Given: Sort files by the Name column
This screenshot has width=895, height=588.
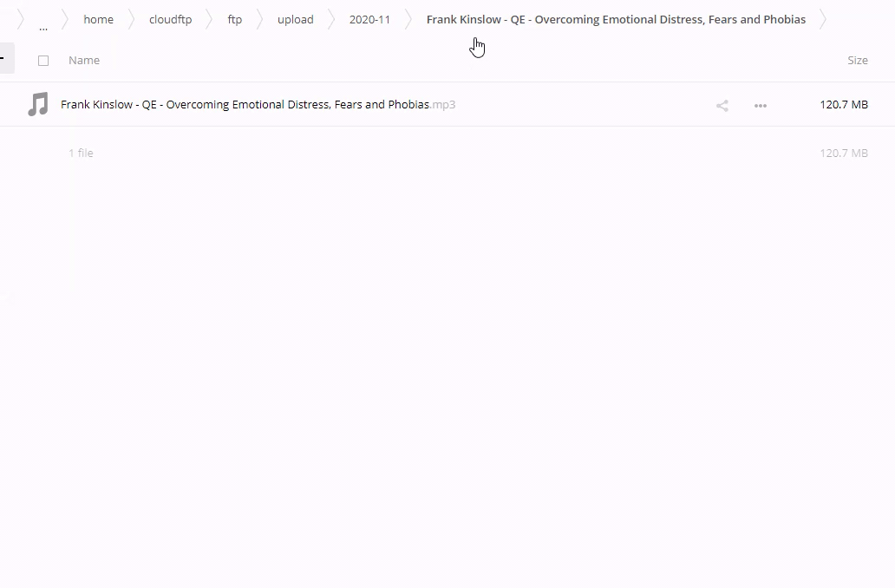Looking at the screenshot, I should click(84, 61).
